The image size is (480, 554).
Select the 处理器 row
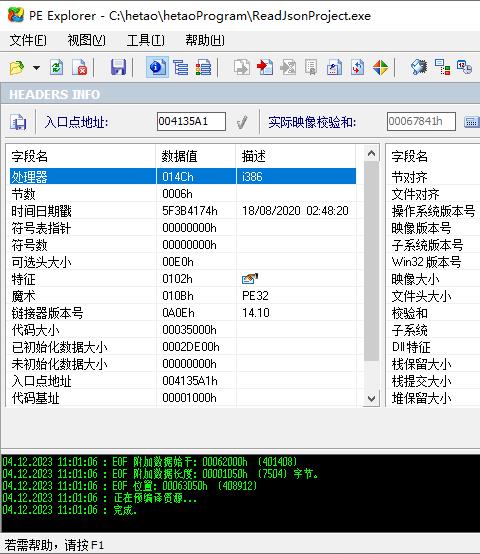tap(183, 176)
